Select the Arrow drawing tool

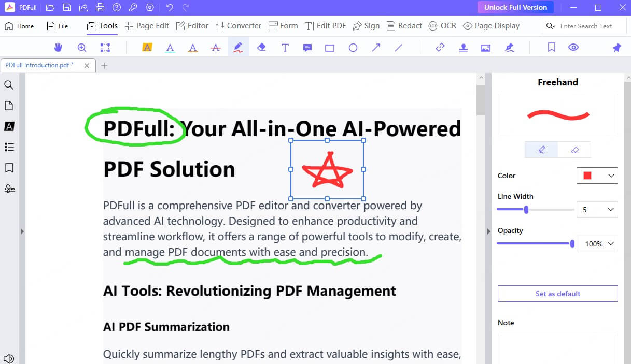[x=376, y=47]
